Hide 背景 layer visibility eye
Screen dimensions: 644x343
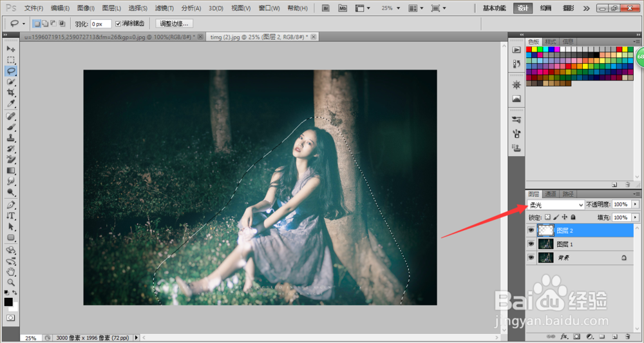pyautogui.click(x=531, y=257)
